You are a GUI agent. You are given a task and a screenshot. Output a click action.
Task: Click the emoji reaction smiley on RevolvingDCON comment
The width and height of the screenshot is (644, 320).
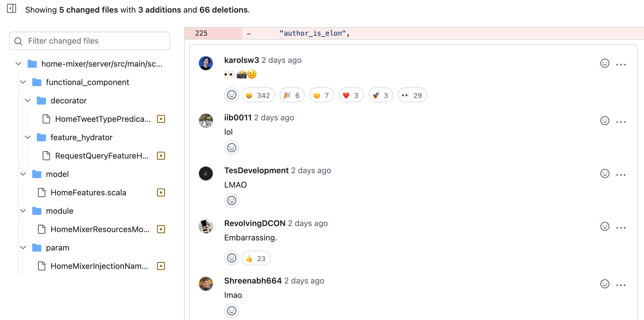232,258
